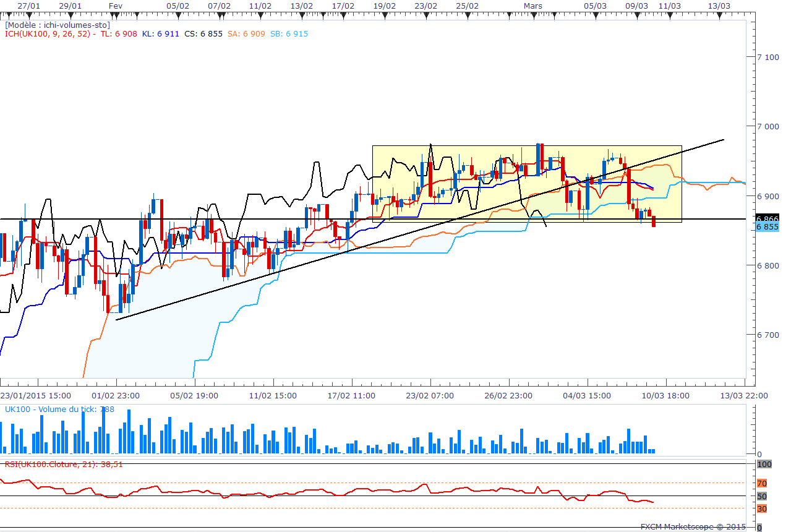Screen dimensions: 791x532
Task: Click the "23/01/2015 15:00" bottom time label
Action: pos(35,395)
